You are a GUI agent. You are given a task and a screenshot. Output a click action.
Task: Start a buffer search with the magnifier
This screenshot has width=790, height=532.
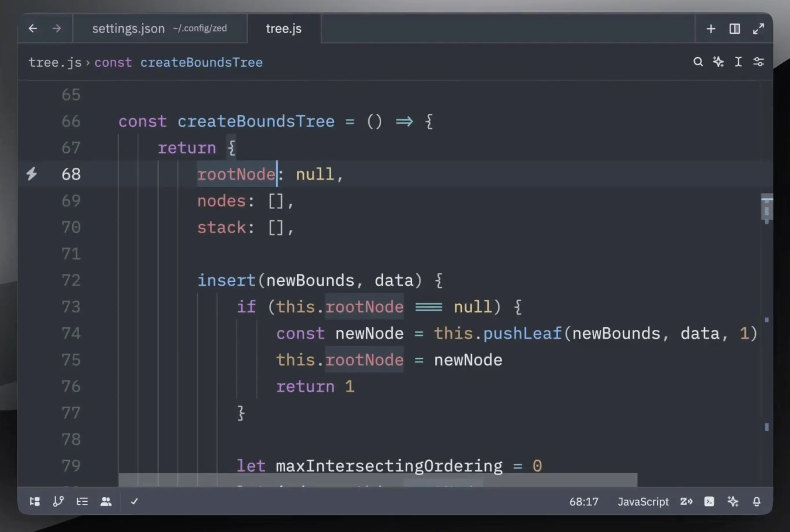click(698, 62)
